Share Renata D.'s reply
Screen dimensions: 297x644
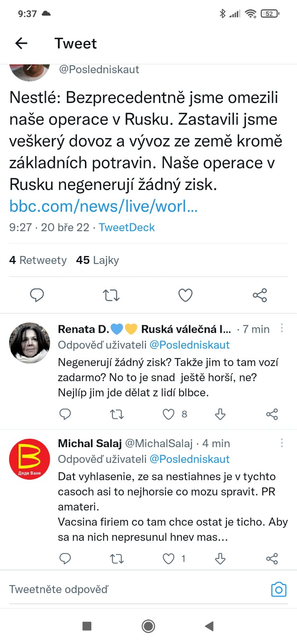272,414
